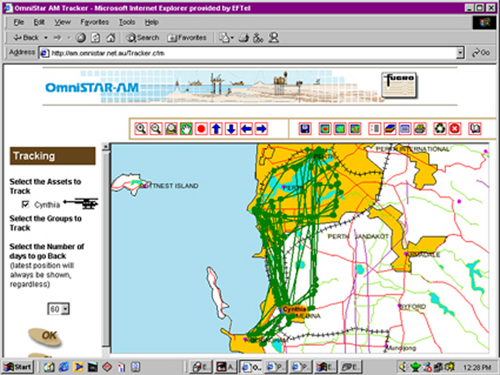The width and height of the screenshot is (500, 375).
Task: Click the Fugro logo image
Action: 399,85
